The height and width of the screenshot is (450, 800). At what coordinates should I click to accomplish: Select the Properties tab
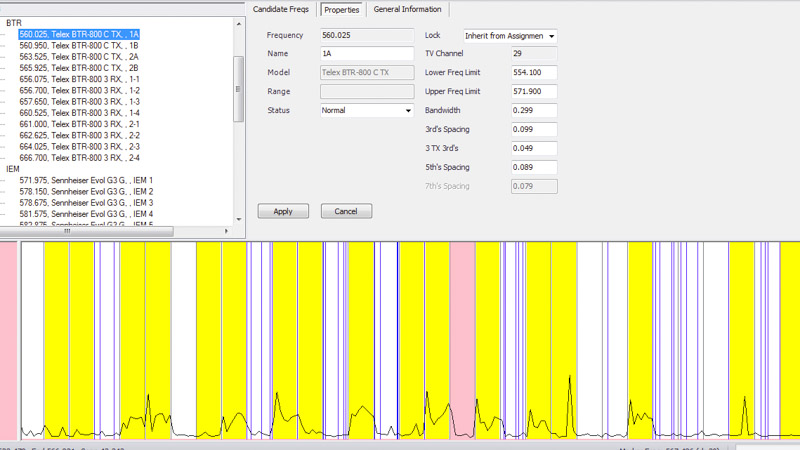341,10
